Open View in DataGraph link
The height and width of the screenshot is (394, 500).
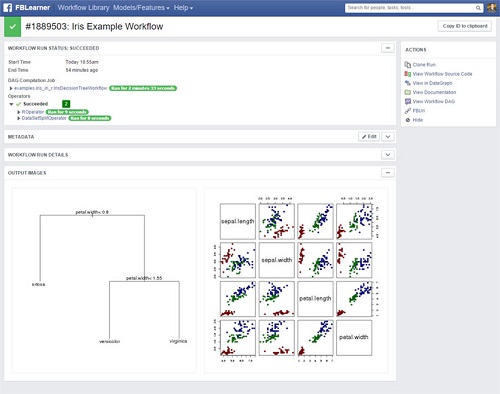[432, 83]
